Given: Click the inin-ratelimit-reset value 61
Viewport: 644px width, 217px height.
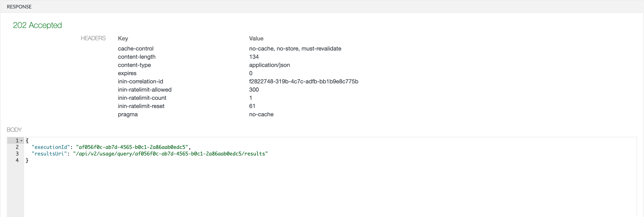Looking at the screenshot, I should [252, 106].
